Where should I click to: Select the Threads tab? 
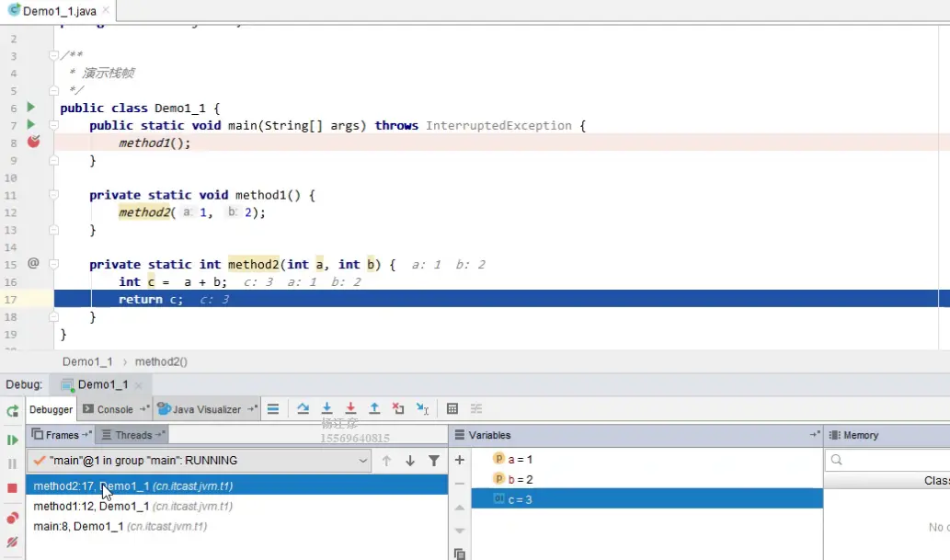tap(132, 435)
